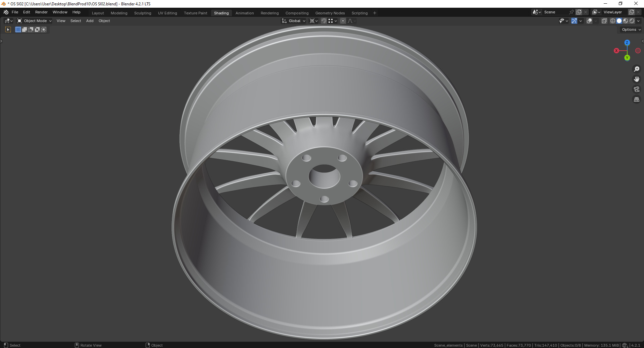Open the snapping options dropdown
644x348 pixels.
pyautogui.click(x=333, y=21)
